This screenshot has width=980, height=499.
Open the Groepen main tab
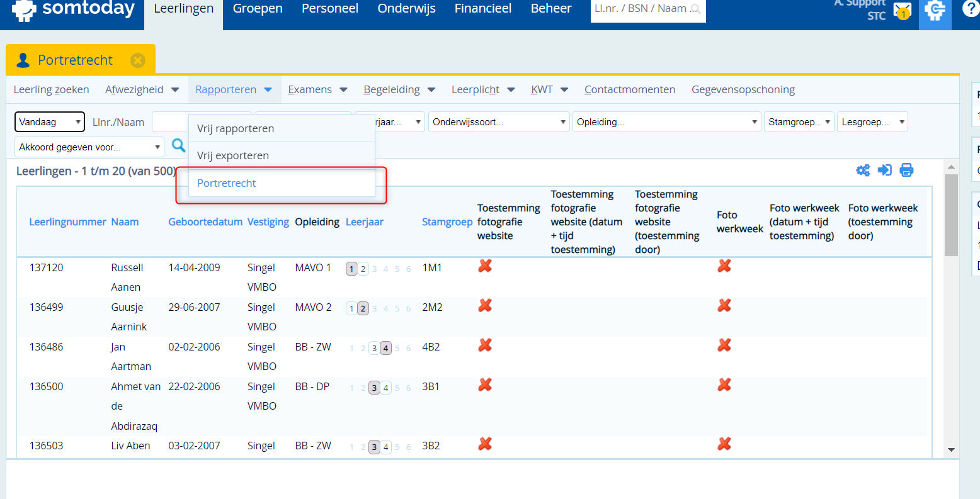258,9
